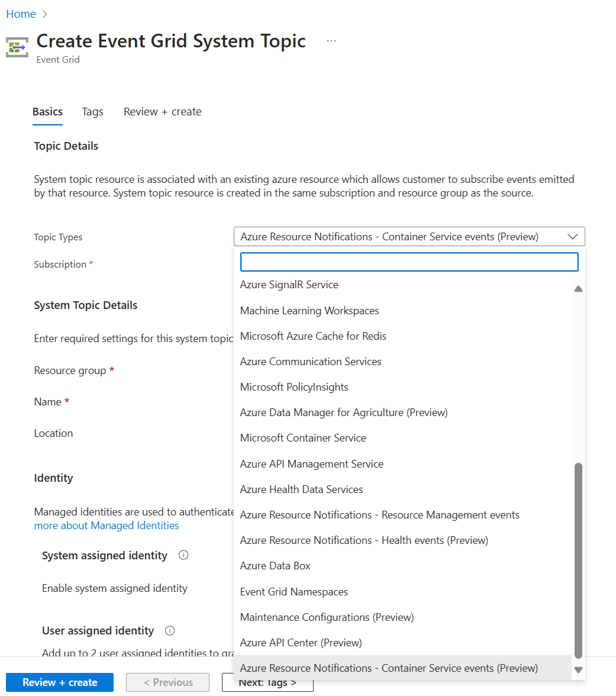Select Microsoft Container Service option

tap(403, 438)
